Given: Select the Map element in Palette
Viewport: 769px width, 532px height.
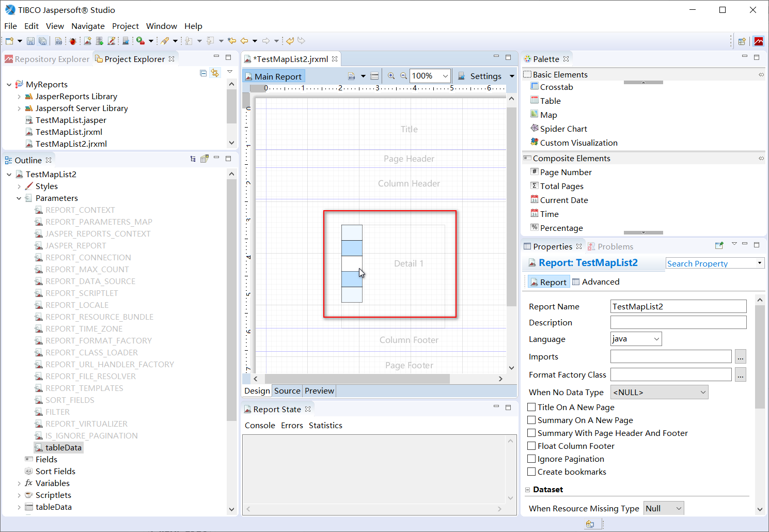Looking at the screenshot, I should (543, 115).
